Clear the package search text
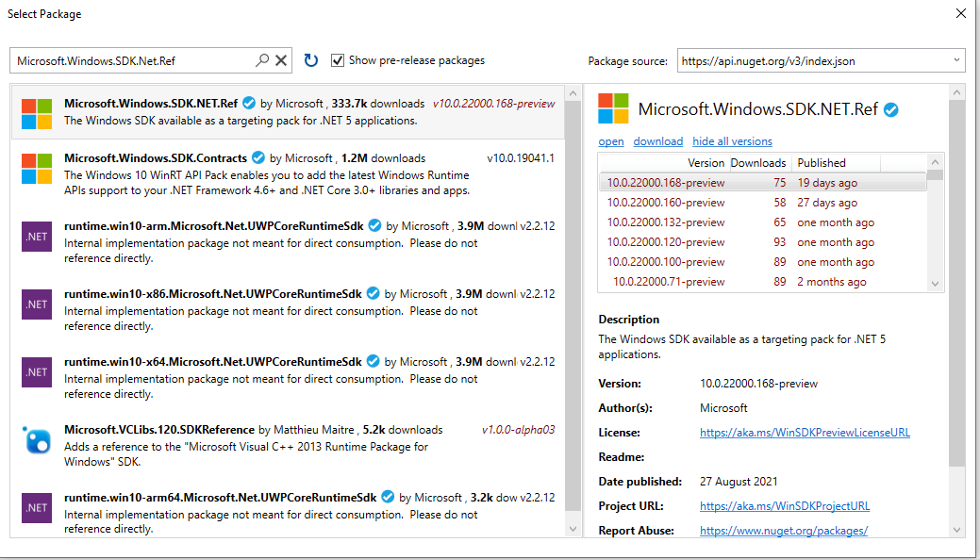Viewport: 980px width, 559px height. pos(281,60)
